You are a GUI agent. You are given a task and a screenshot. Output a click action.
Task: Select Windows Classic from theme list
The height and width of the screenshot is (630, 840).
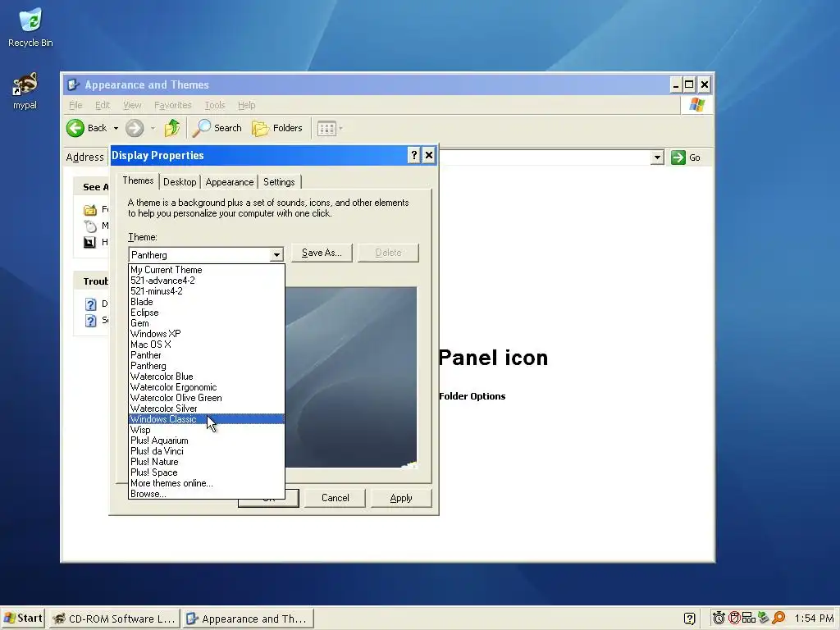207,419
